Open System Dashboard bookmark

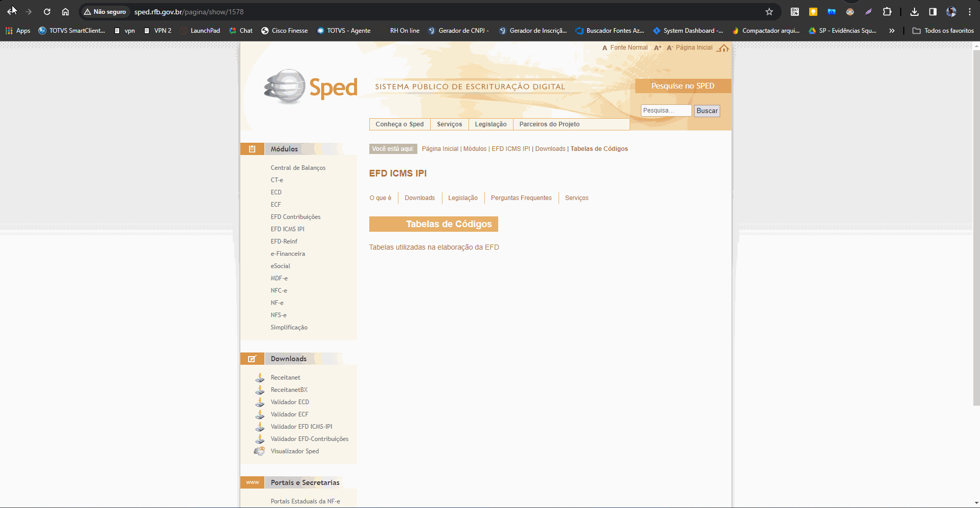pyautogui.click(x=688, y=31)
